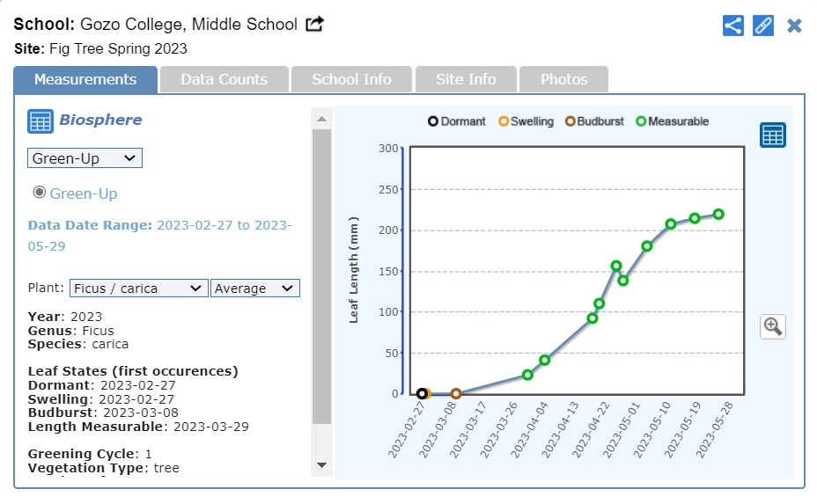Open data table icon beside chart
Screen dimensions: 817x504
click(773, 135)
